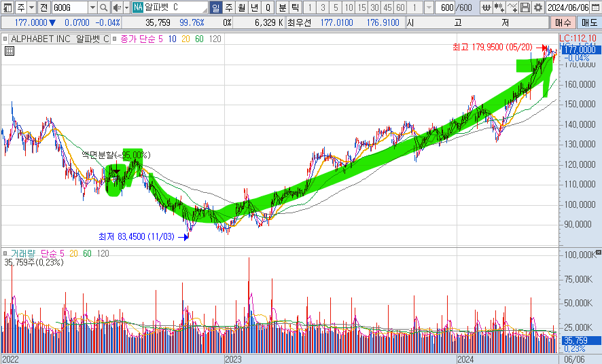Click the magenta 5 moving average legend in price chart
The width and height of the screenshot is (602, 364).
click(x=160, y=39)
